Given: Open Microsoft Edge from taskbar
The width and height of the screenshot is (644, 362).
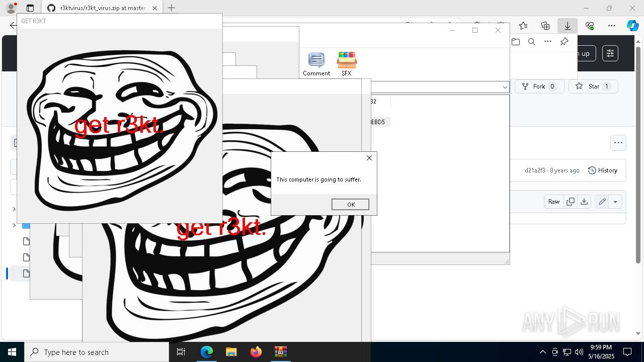Looking at the screenshot, I should point(207,352).
